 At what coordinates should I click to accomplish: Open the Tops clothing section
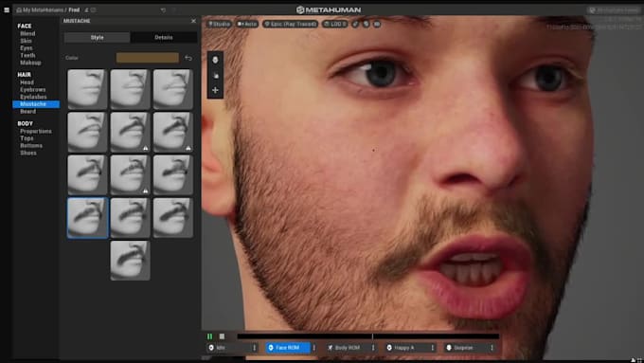(x=27, y=138)
